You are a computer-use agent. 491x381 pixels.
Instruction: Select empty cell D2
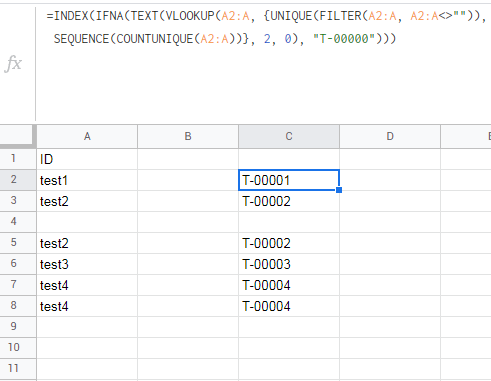[390, 180]
